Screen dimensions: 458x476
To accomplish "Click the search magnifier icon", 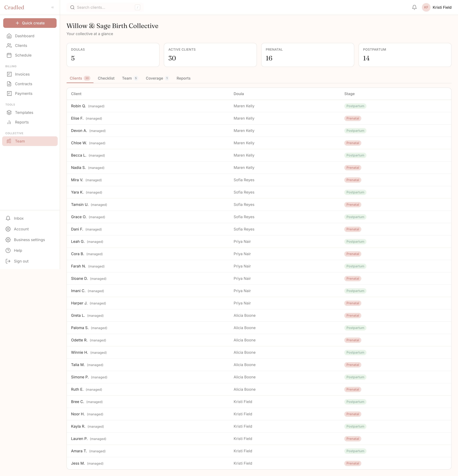I will [72, 8].
